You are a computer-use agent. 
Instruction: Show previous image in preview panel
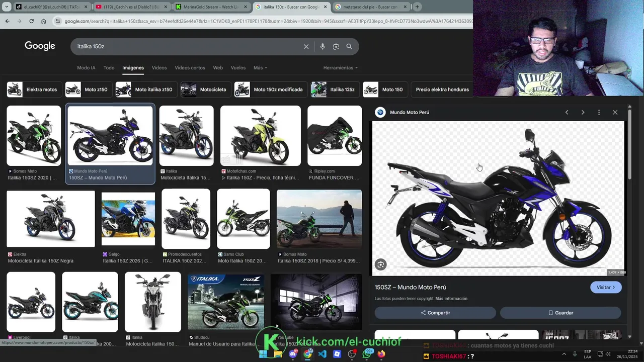click(x=567, y=112)
